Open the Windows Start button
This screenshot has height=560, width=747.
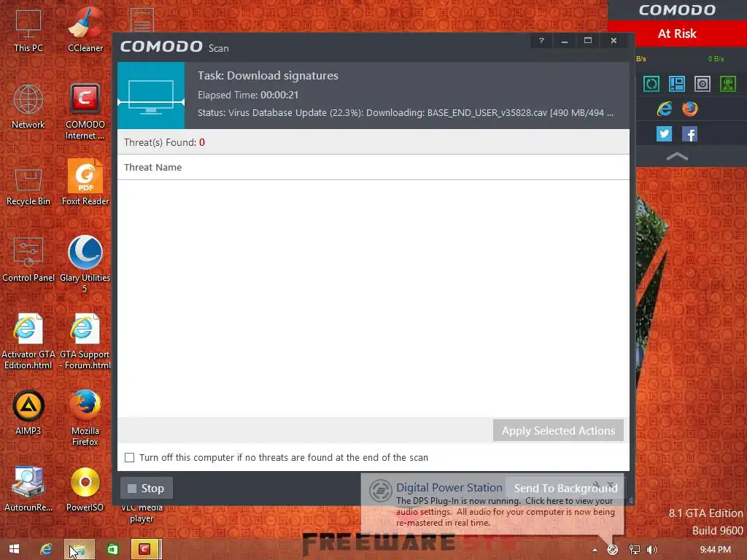point(15,550)
